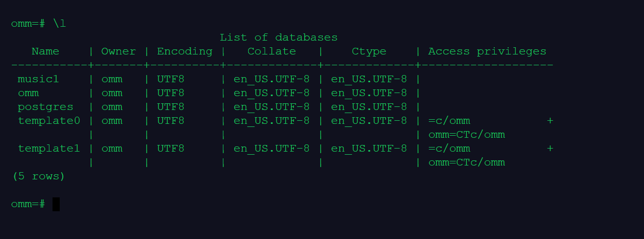644x239 pixels.
Task: Click the '(5 rows)' result count
Action: point(39,176)
